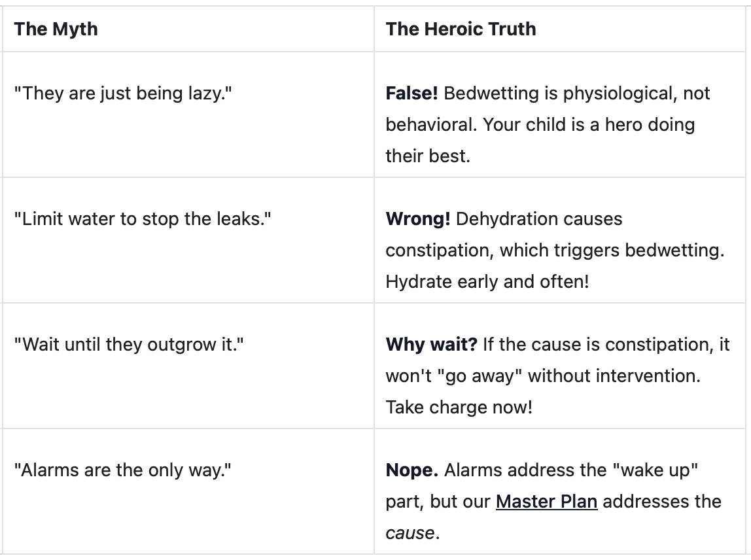Click the bold word "False!"
Screen dimensions: 751x560
[x=412, y=93]
